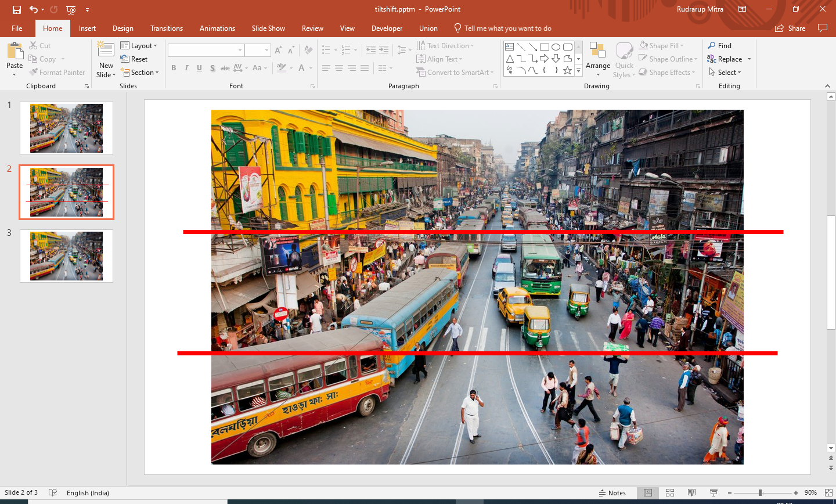The width and height of the screenshot is (836, 504).
Task: Click Convert to SmartArt
Action: tap(455, 73)
